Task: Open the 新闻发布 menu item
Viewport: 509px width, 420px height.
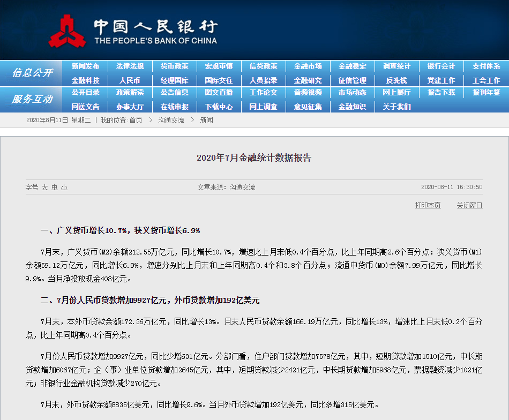Action: pyautogui.click(x=85, y=66)
